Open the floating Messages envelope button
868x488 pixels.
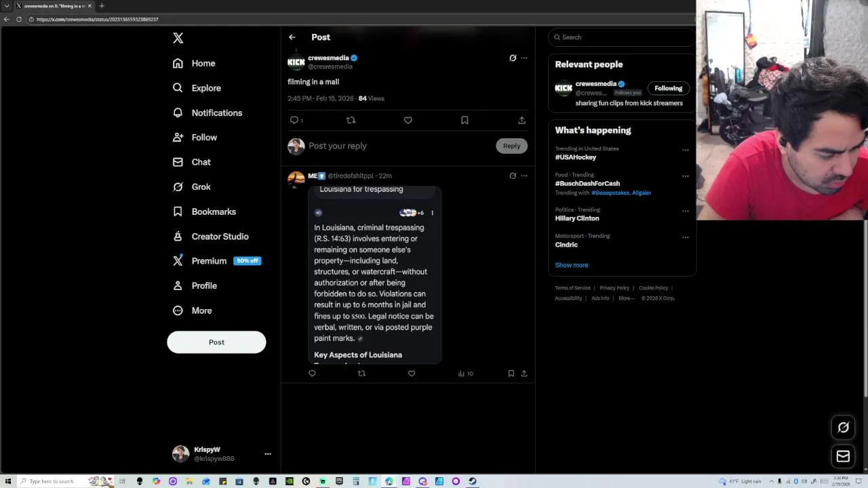click(x=843, y=456)
